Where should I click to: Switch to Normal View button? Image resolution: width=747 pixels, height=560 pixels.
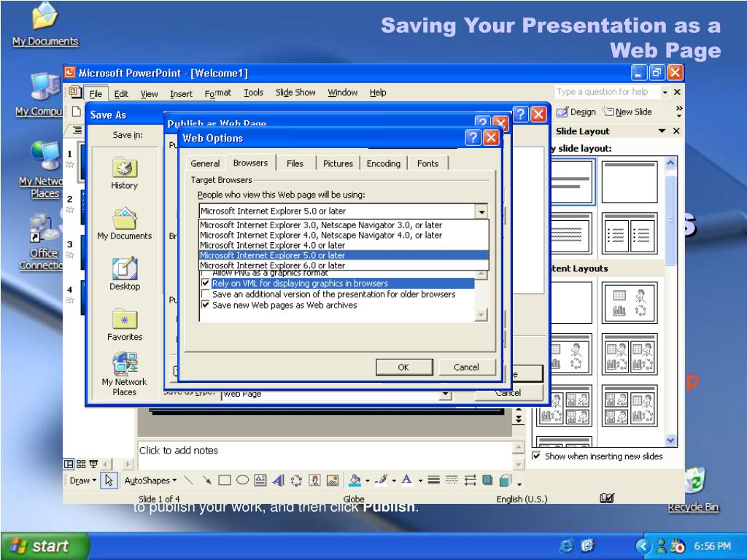pos(69,464)
